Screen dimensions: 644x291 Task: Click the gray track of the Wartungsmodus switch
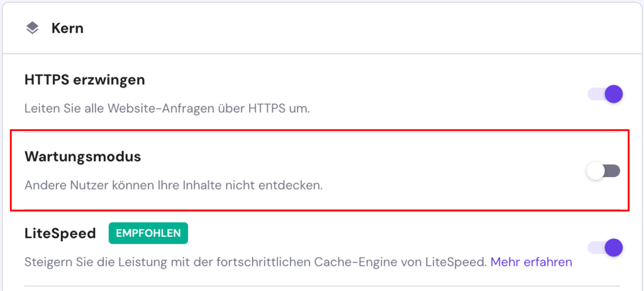[x=612, y=171]
